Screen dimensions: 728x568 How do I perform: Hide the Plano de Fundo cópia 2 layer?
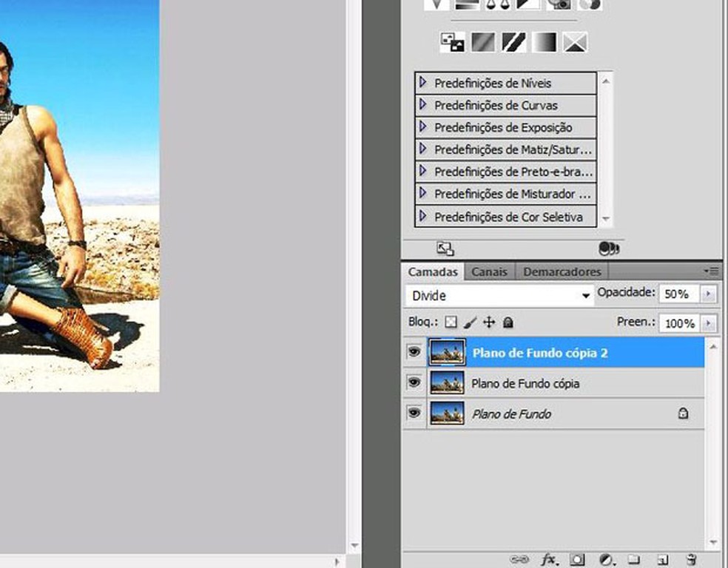coord(414,352)
